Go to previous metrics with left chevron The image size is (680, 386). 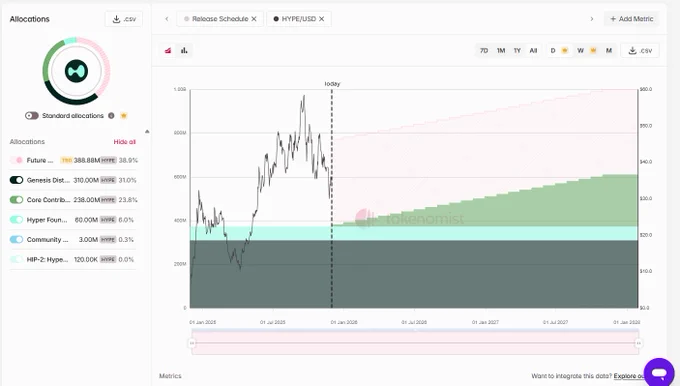(x=167, y=19)
